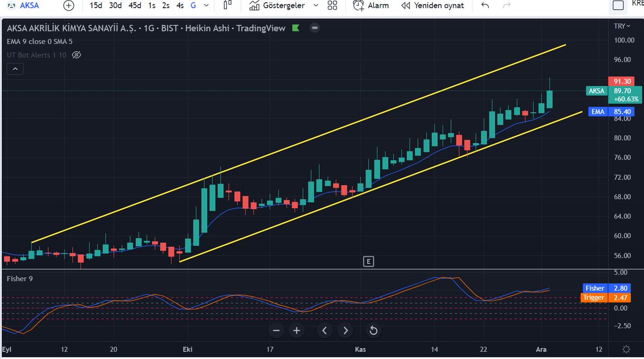Expand the favorite indicators dropdown arrow

316,5
